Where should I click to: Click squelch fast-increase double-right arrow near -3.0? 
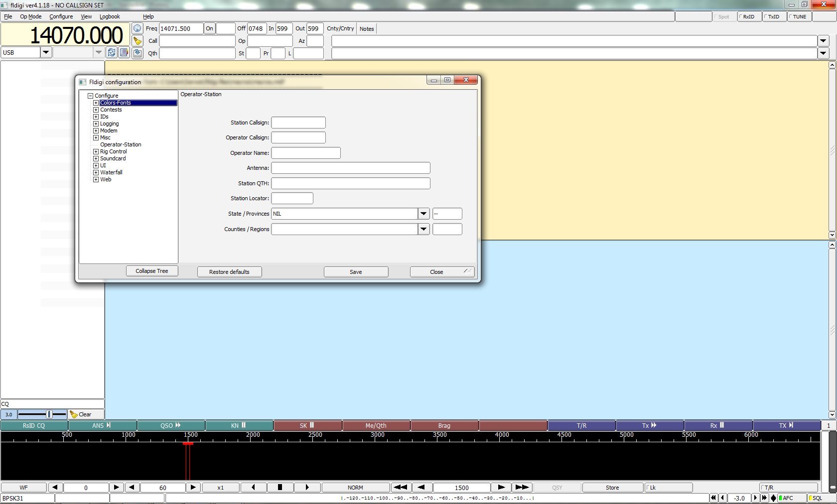(x=765, y=498)
